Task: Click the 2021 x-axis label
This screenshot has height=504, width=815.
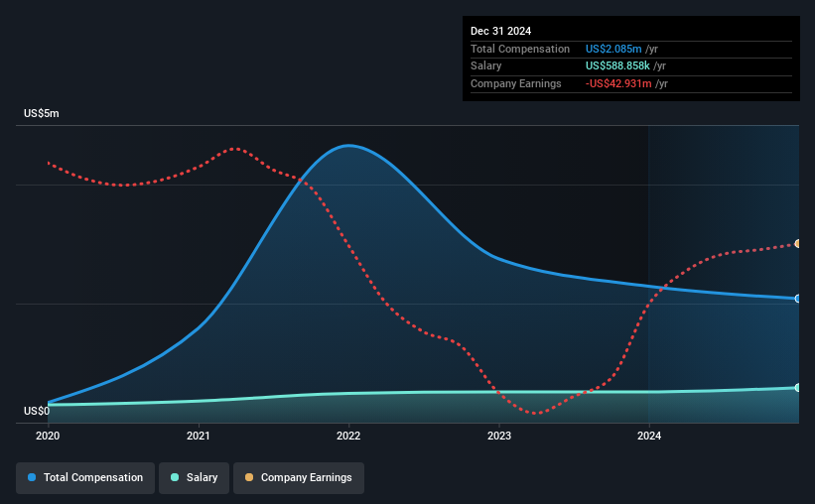Action: tap(198, 436)
